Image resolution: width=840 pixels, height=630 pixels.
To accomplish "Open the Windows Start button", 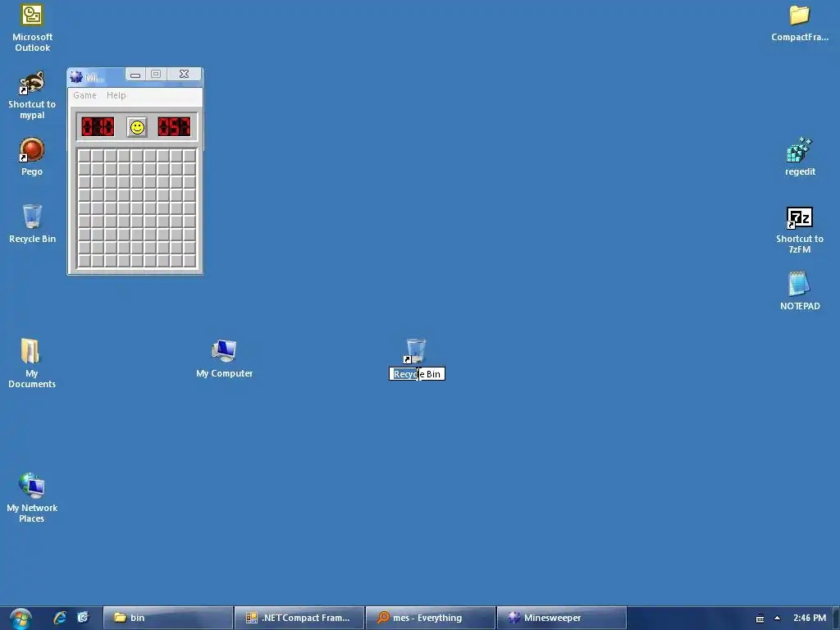I will coord(21,619).
